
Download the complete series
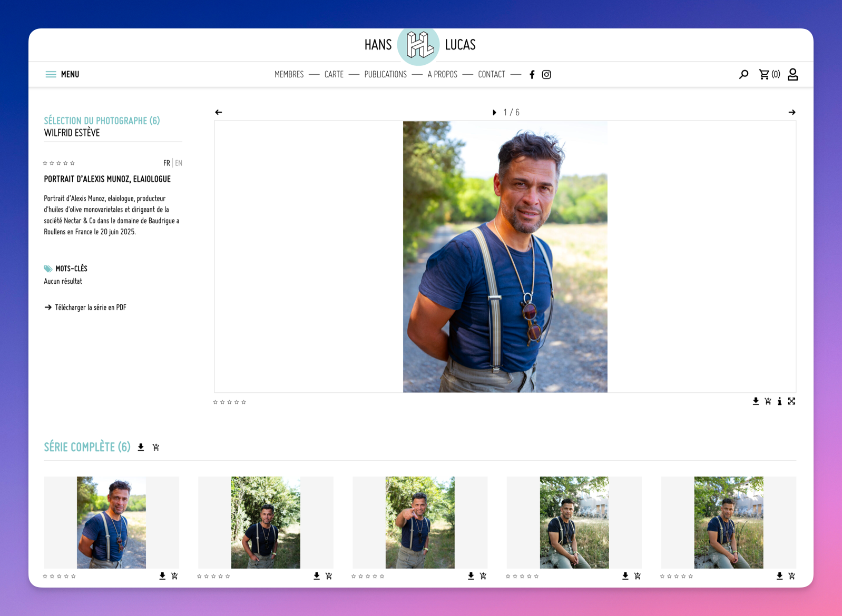(x=141, y=447)
